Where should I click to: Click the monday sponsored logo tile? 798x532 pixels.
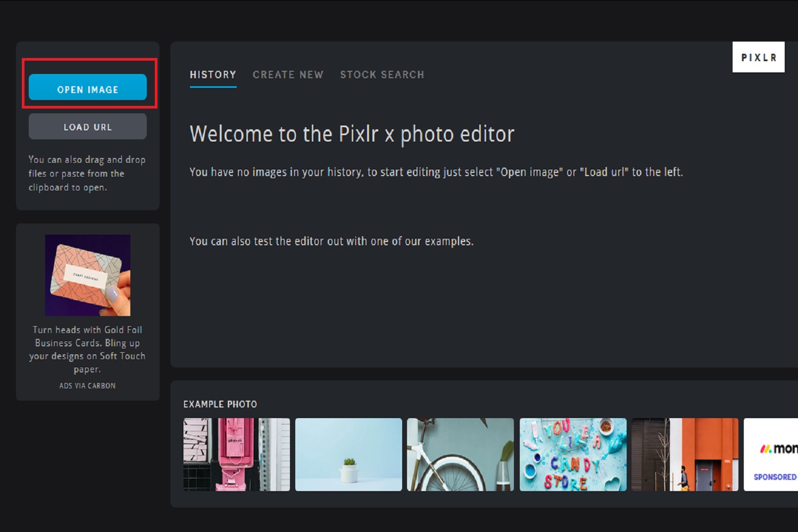pyautogui.click(x=778, y=448)
